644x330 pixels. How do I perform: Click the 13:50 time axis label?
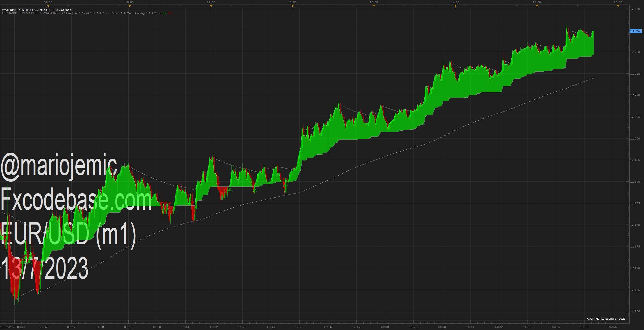point(442,327)
